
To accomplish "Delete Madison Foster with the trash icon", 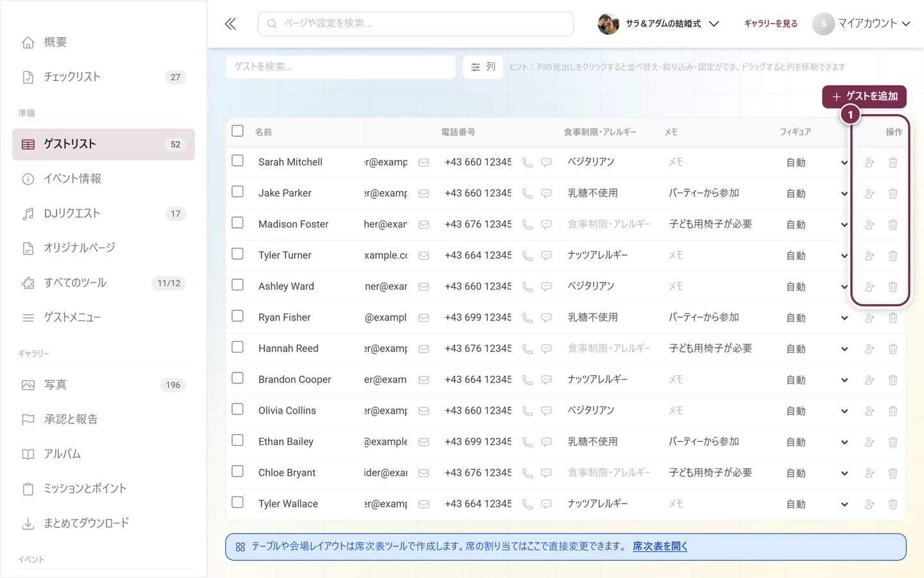I will pyautogui.click(x=893, y=225).
